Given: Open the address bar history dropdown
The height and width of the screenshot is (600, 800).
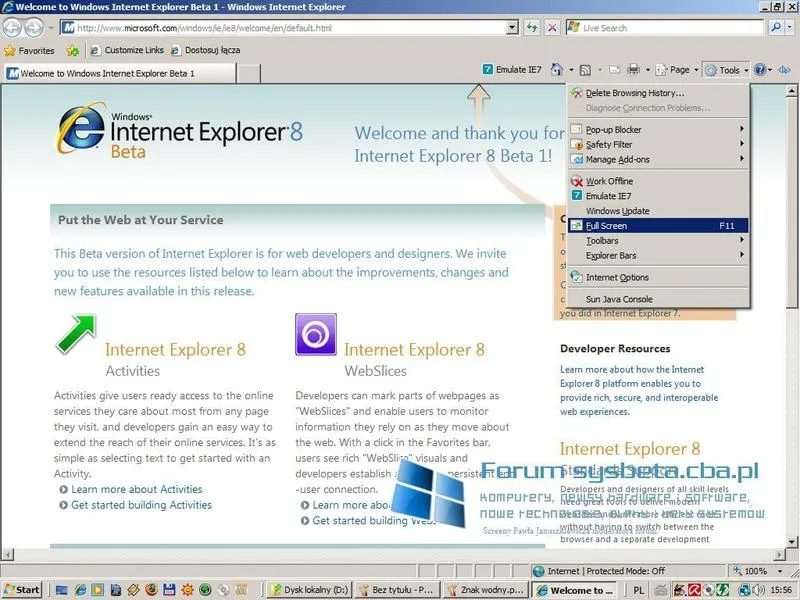Looking at the screenshot, I should 512,28.
